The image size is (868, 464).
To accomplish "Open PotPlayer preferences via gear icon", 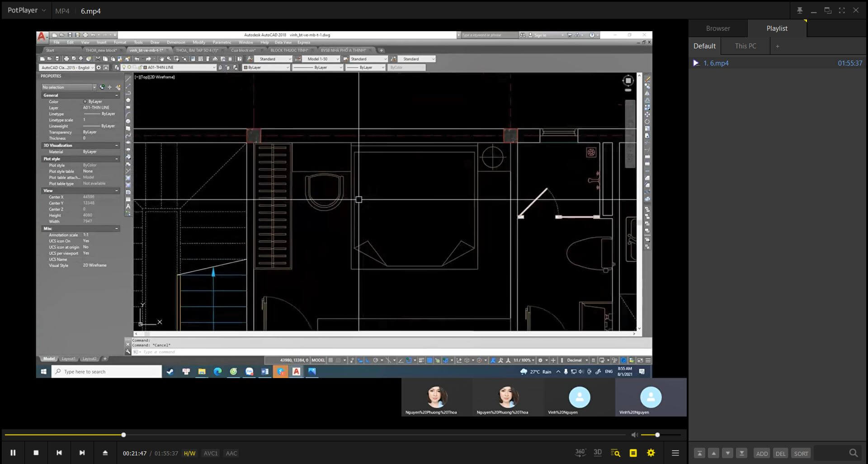I will [x=651, y=452].
